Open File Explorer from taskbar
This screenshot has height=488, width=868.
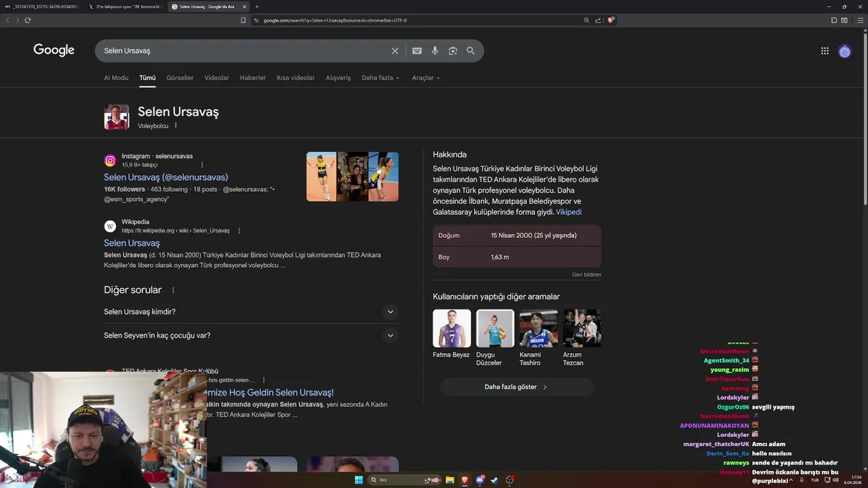pyautogui.click(x=450, y=480)
